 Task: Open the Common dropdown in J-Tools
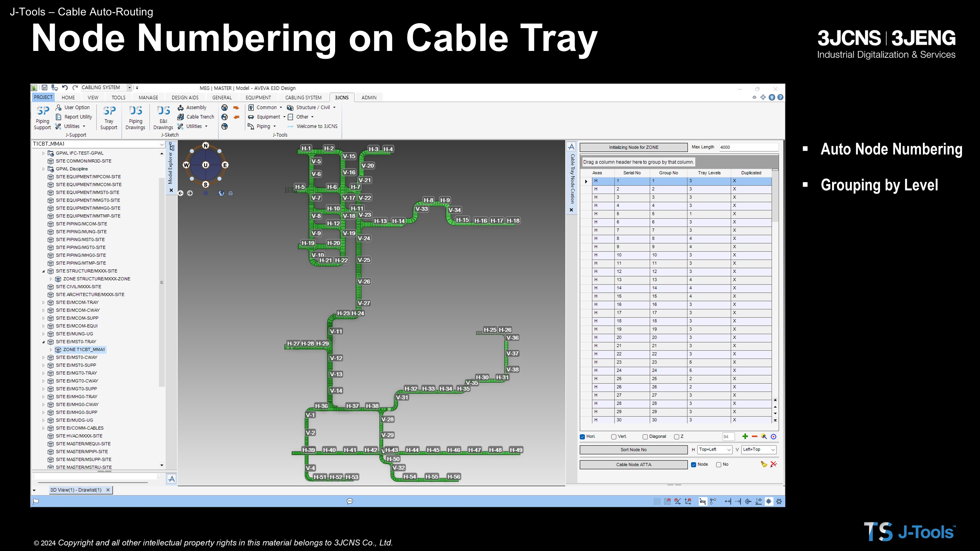(266, 108)
